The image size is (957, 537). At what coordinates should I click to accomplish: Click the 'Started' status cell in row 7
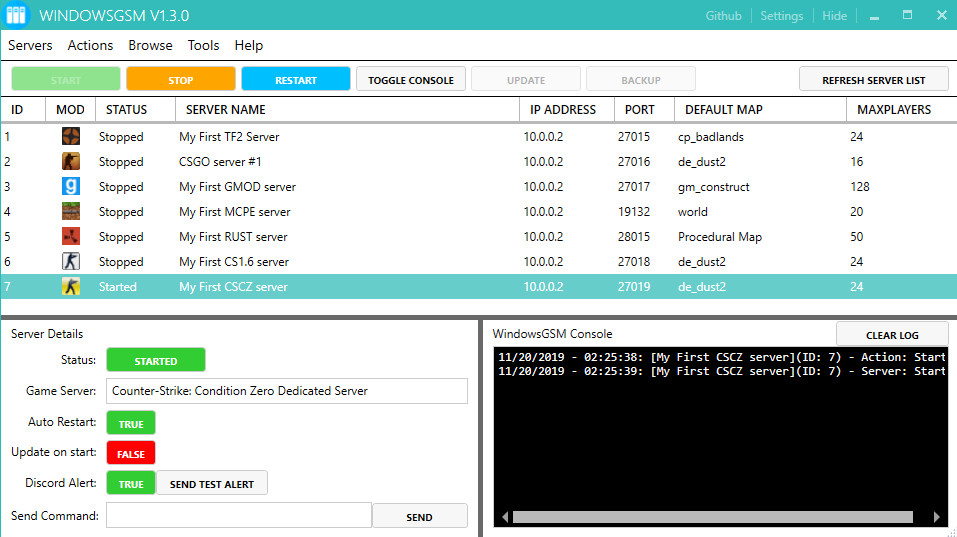118,287
